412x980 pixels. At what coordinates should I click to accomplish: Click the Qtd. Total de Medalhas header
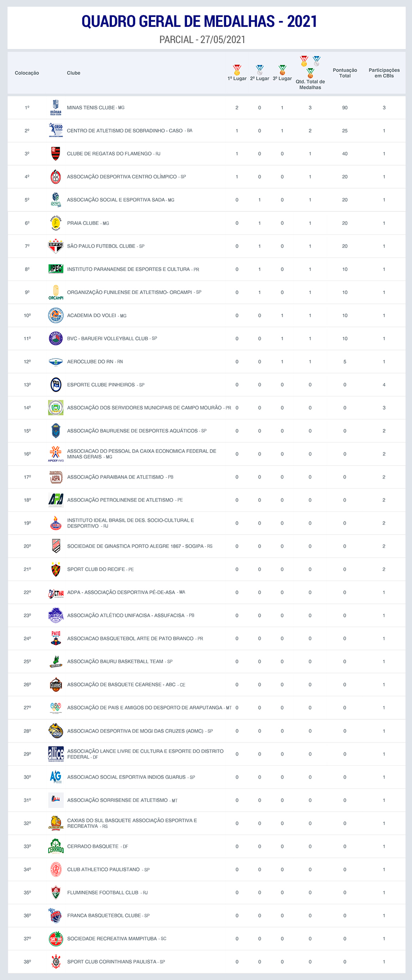pyautogui.click(x=310, y=84)
